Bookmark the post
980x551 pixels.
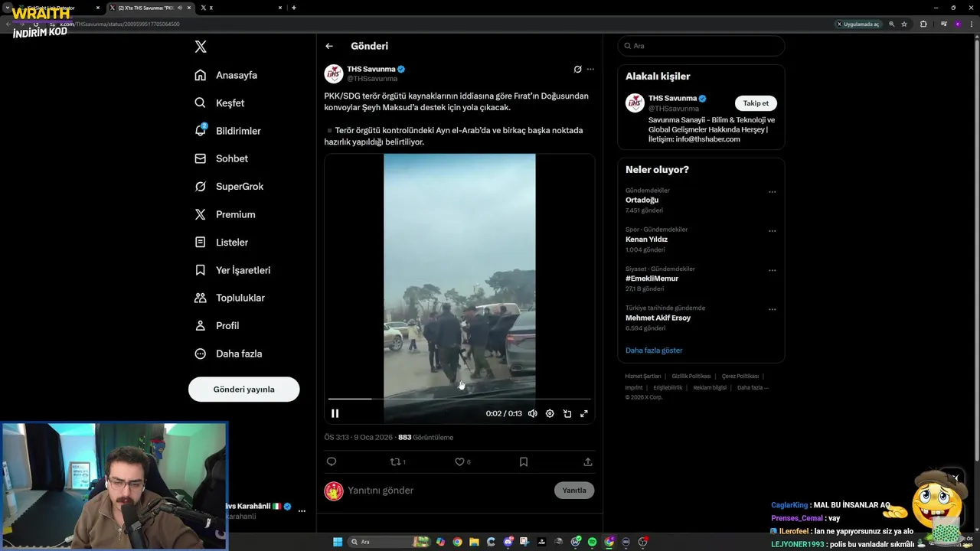pos(524,461)
